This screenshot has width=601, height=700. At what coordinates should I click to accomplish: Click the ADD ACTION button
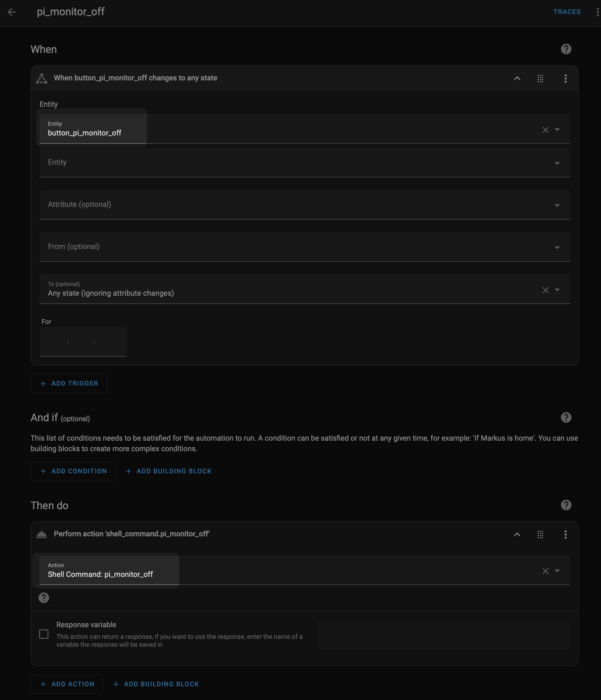point(67,684)
